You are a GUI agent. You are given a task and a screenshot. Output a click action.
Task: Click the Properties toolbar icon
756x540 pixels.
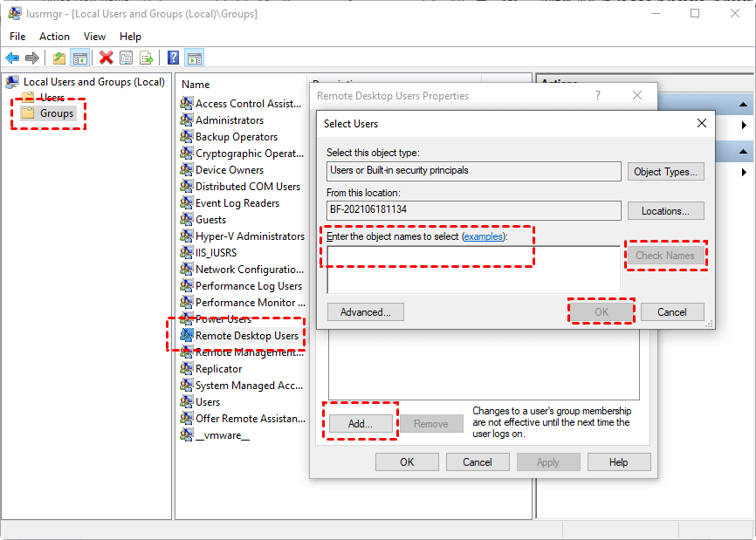pyautogui.click(x=127, y=58)
